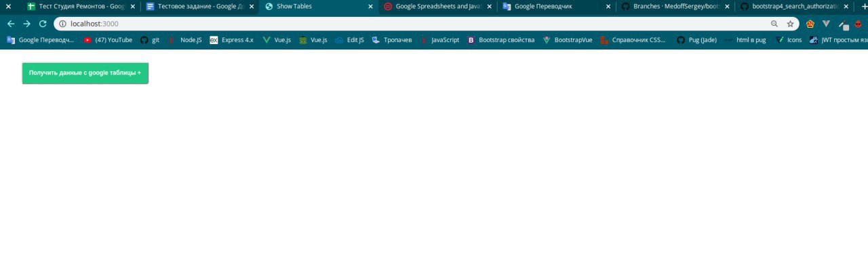
Task: Open the Express 4.x bookmark
Action: click(x=231, y=40)
